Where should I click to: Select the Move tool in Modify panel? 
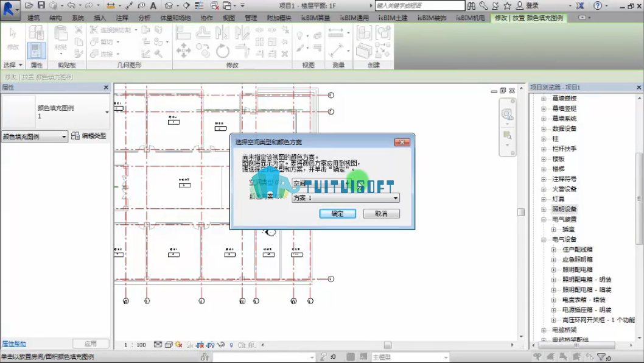point(183,51)
